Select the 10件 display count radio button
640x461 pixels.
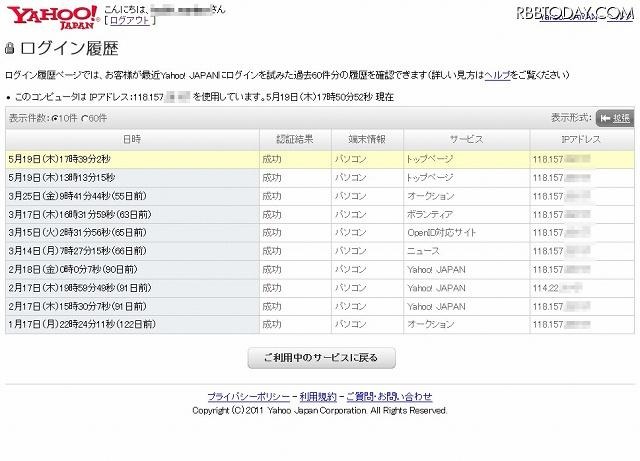pyautogui.click(x=56, y=119)
